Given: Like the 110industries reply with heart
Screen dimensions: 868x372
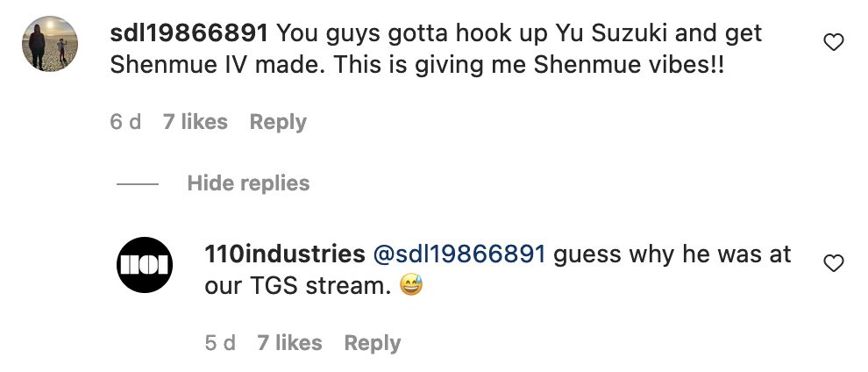Looking at the screenshot, I should pyautogui.click(x=834, y=262).
